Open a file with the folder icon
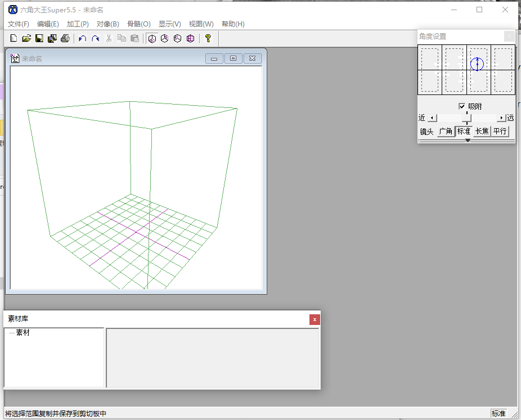The width and height of the screenshot is (521, 420). tap(26, 38)
